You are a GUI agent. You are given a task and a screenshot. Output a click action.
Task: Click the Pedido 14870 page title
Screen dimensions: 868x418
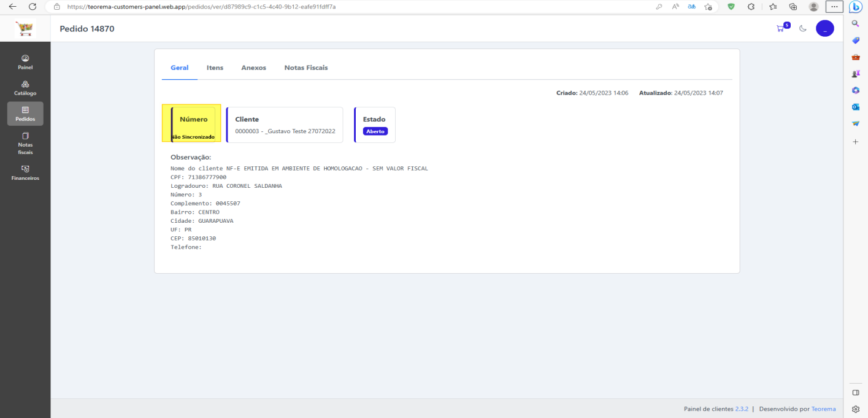pos(87,29)
